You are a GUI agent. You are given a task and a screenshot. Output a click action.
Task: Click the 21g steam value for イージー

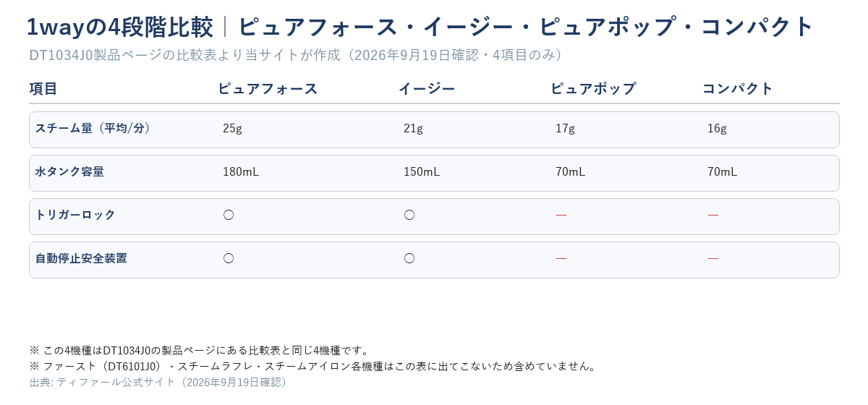coord(413,129)
